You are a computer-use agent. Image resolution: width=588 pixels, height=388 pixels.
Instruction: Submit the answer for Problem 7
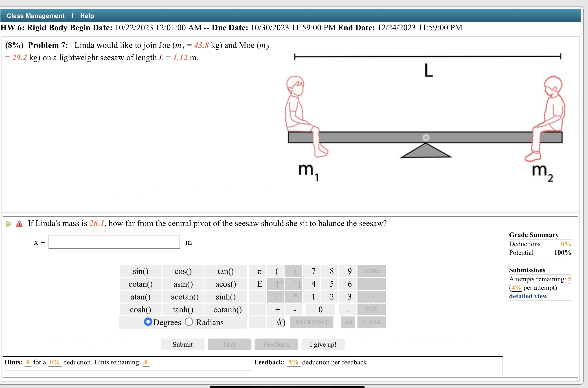(x=182, y=344)
